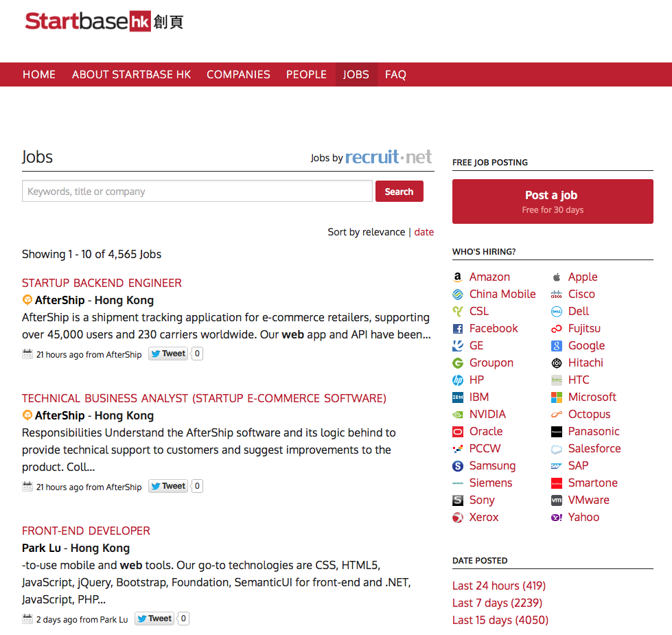This screenshot has height=635, width=672.
Task: Click the Siemens logo icon
Action: (458, 483)
